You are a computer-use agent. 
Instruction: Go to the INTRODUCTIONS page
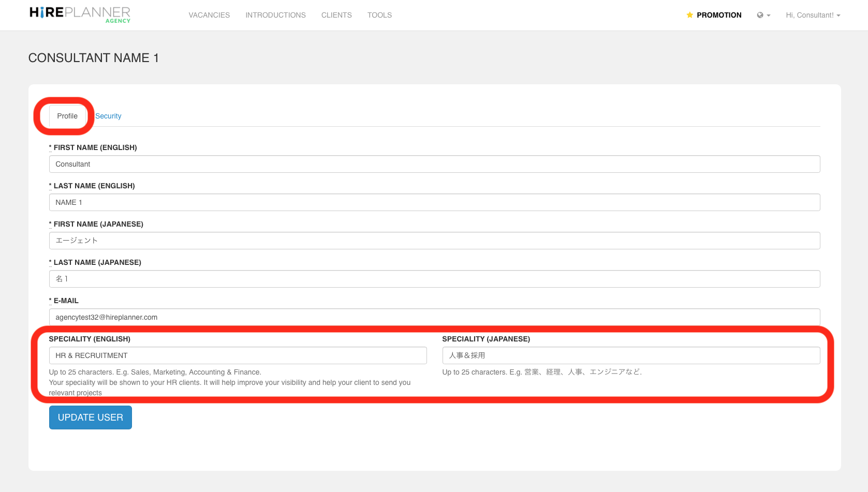pyautogui.click(x=275, y=15)
